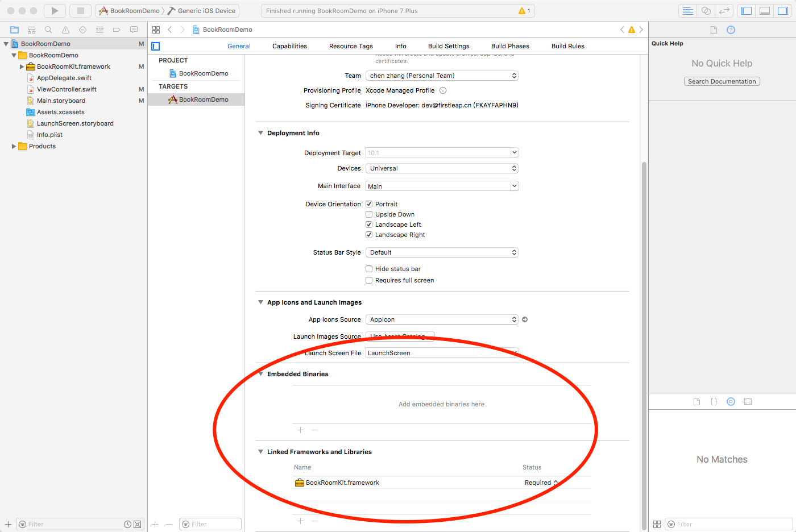The image size is (796, 532).
Task: Open related items grid menu
Action: pos(156,30)
